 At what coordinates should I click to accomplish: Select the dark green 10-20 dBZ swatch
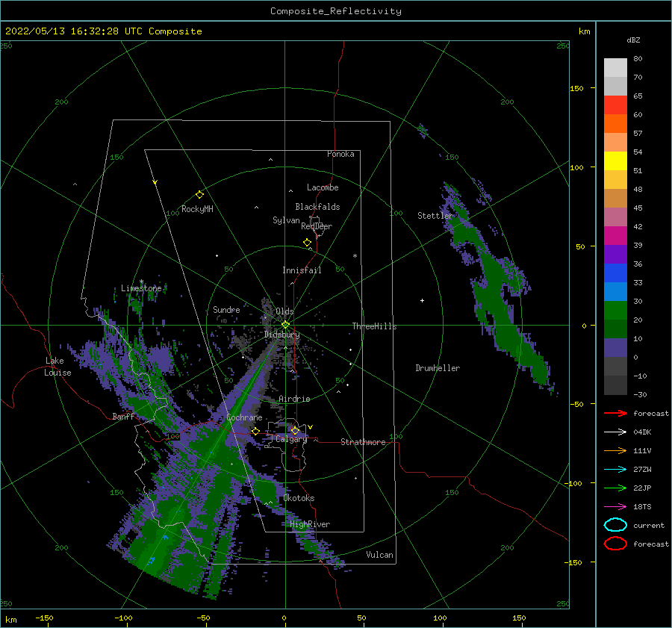tap(615, 329)
